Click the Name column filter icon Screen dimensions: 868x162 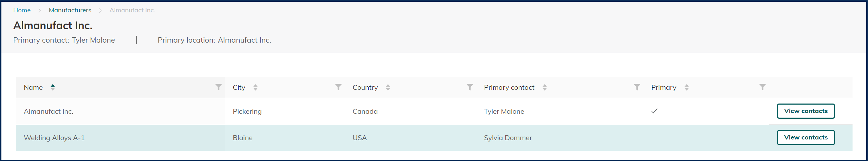point(218,87)
